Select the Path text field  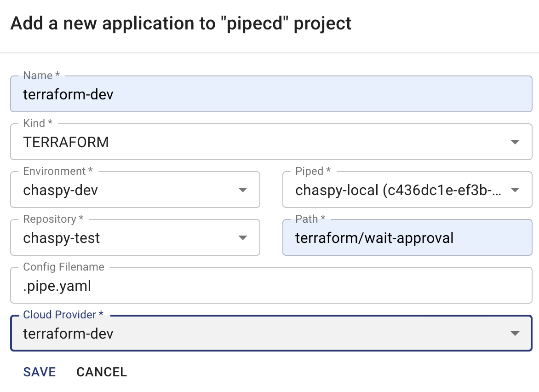pyautogui.click(x=407, y=237)
